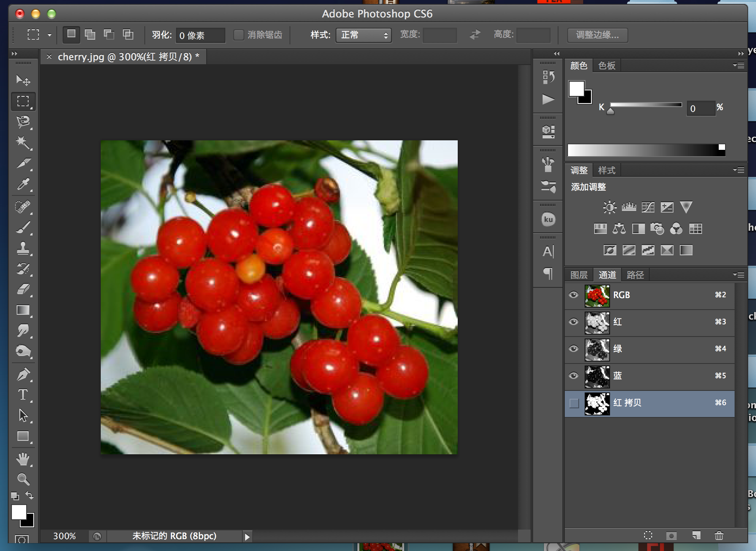
Task: Select the Pen tool
Action: tap(23, 374)
